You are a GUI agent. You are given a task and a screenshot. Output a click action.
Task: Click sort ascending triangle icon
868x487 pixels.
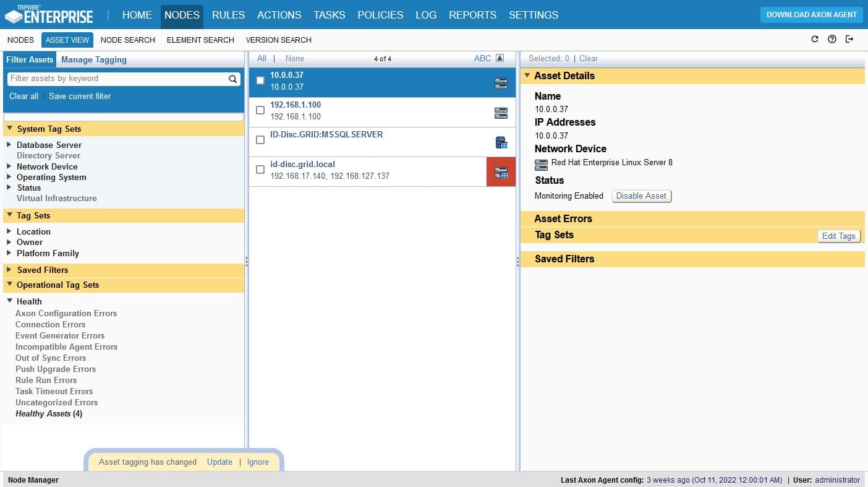click(x=500, y=58)
